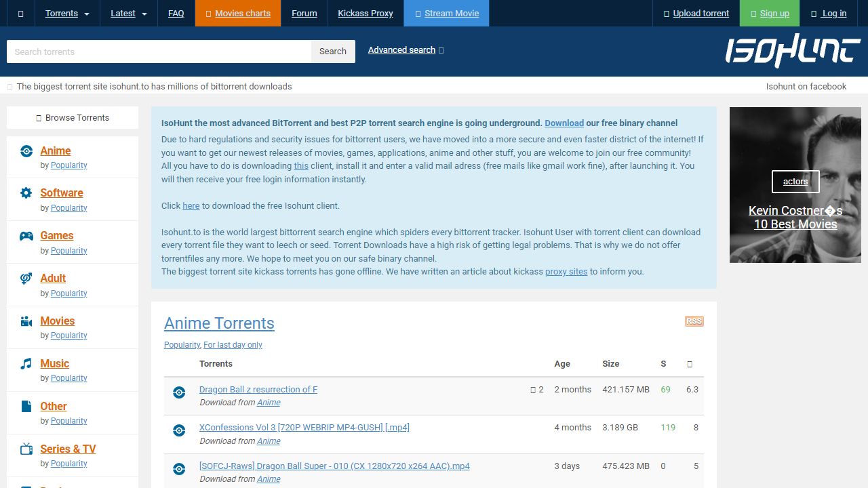The image size is (868, 488).
Task: Open SOFCJ-Raws Dragon Ball Super 010 torrent
Action: 334,466
